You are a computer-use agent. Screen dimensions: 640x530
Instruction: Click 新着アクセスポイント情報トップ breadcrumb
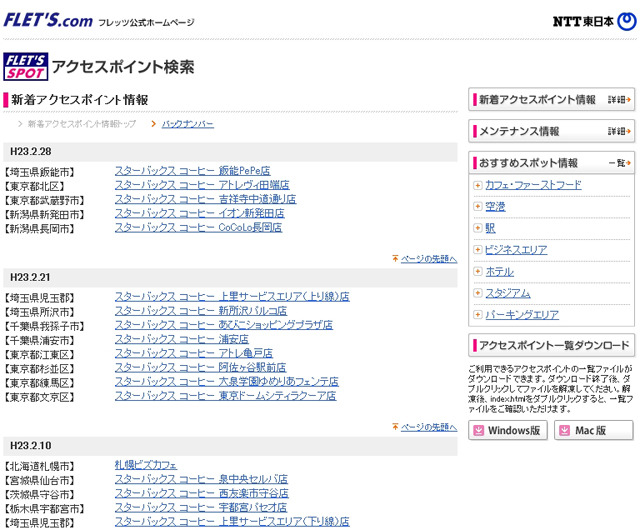pos(82,124)
